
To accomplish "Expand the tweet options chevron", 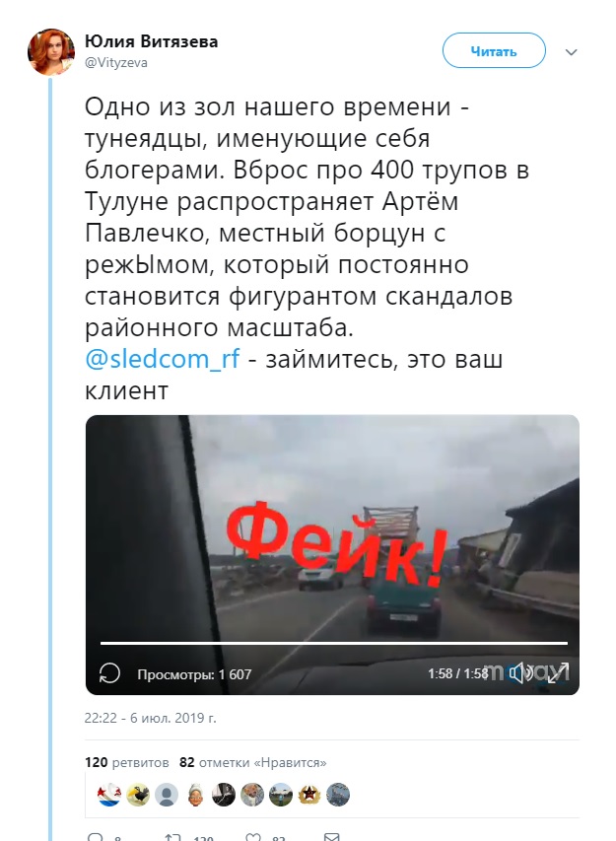I will (572, 52).
